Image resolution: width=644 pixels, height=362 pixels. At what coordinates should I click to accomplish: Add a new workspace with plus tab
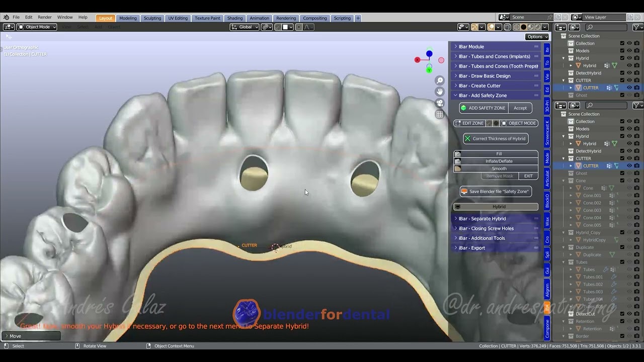358,18
